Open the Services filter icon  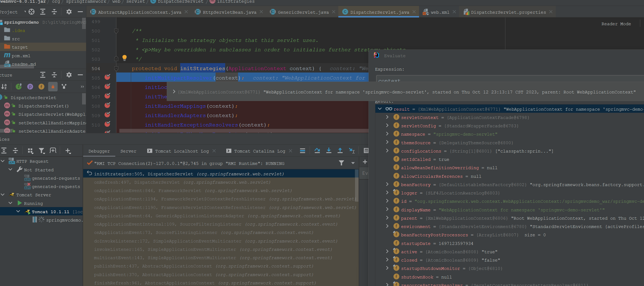42,151
